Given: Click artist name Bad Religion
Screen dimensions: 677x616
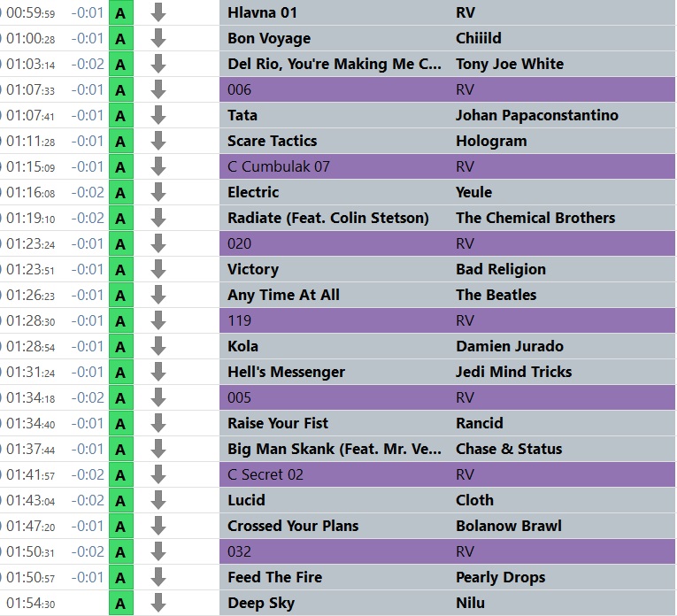Looking at the screenshot, I should (x=501, y=270).
